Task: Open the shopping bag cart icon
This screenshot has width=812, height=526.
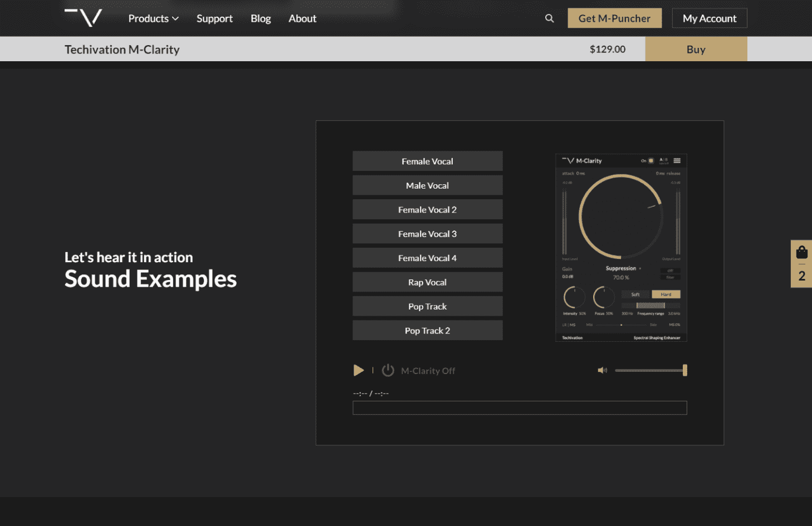Action: point(801,253)
